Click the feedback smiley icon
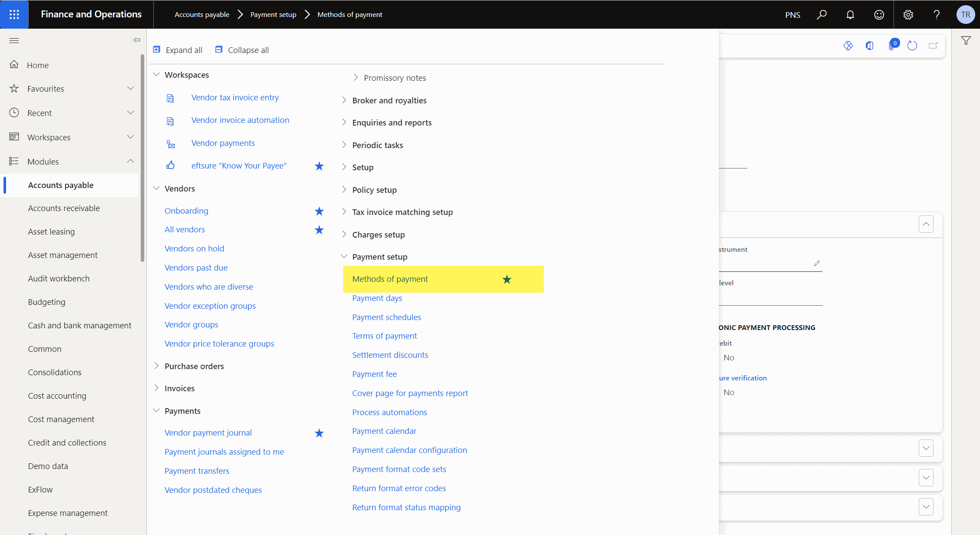The image size is (980, 535). click(879, 14)
